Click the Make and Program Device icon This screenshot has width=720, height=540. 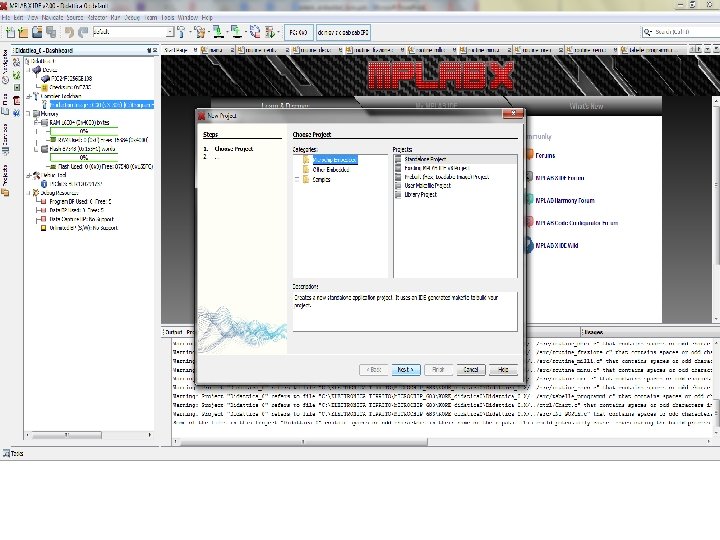click(x=219, y=32)
